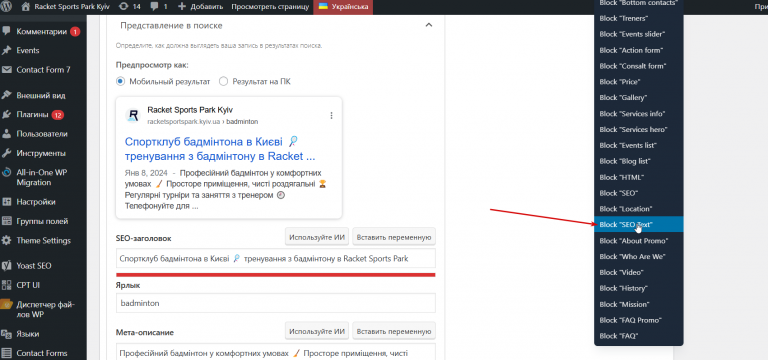Click the site favicon in the search preview
This screenshot has width=768, height=360.
(133, 115)
